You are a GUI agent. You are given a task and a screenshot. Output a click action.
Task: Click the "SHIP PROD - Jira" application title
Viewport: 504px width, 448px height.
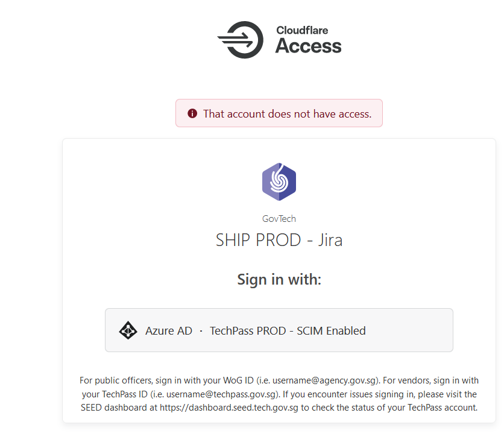tap(279, 240)
